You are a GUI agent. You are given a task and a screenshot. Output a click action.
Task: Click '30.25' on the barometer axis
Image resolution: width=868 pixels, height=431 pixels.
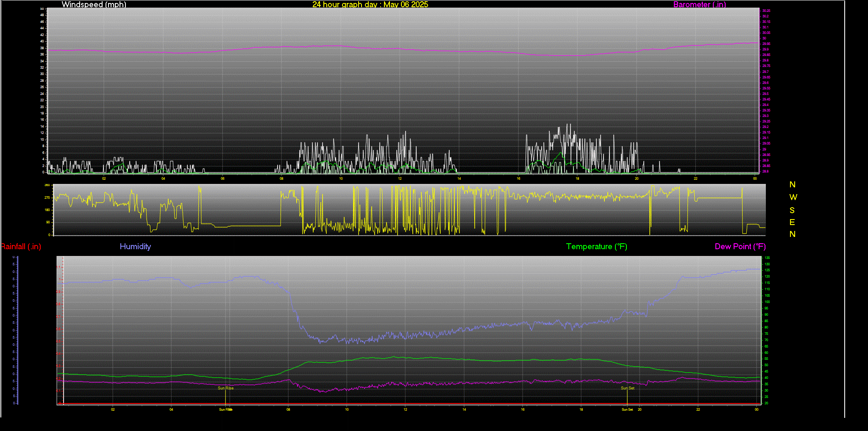click(766, 11)
